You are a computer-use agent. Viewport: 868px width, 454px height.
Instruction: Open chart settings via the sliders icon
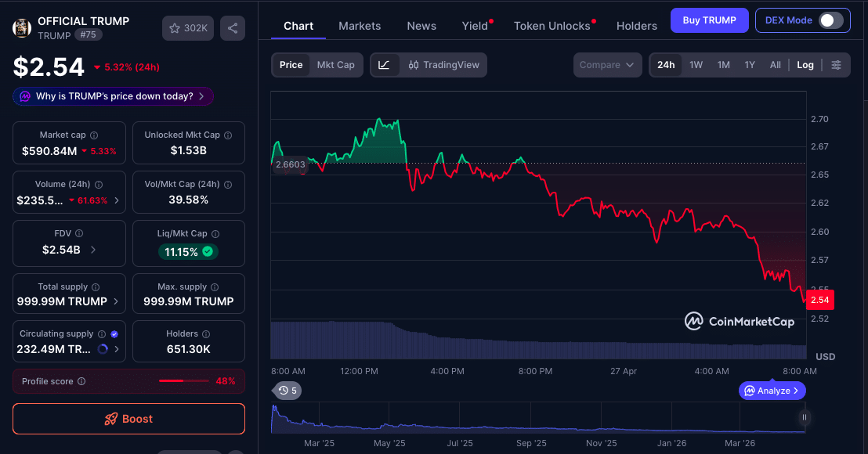pyautogui.click(x=837, y=64)
